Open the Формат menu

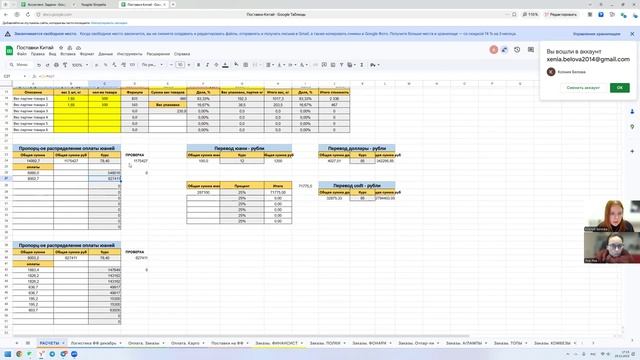(x=87, y=54)
